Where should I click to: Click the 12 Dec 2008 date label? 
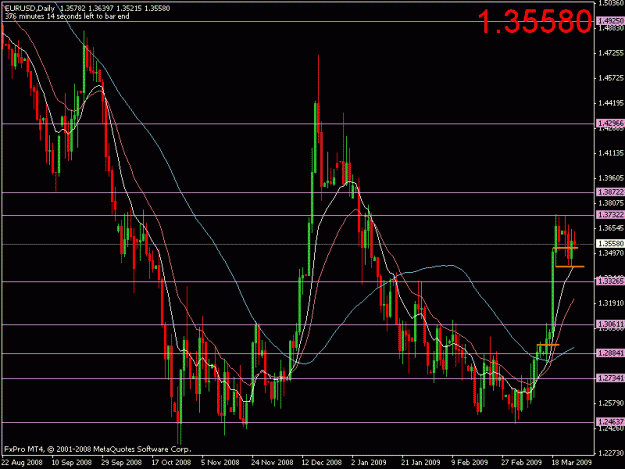click(322, 463)
